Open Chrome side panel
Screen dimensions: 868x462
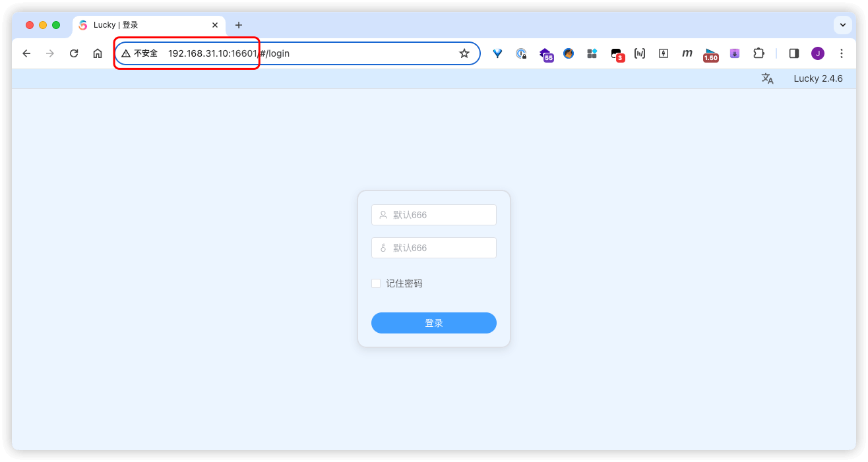click(x=794, y=53)
